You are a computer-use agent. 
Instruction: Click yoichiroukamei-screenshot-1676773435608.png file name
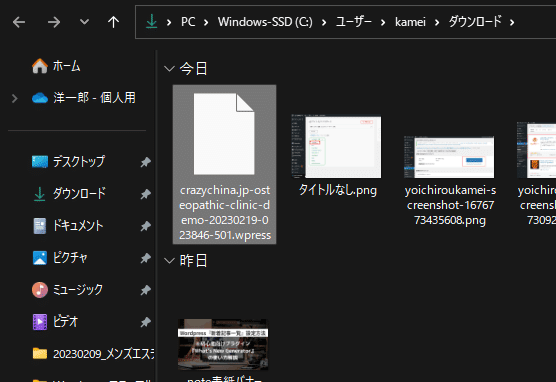pyautogui.click(x=450, y=205)
